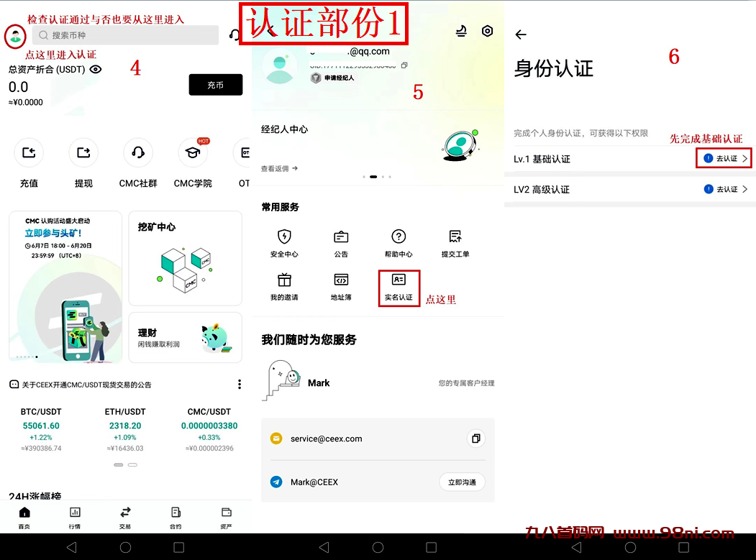Open 提交工单 ticket submission icon
Screen dimensions: 756x560
pos(455,243)
